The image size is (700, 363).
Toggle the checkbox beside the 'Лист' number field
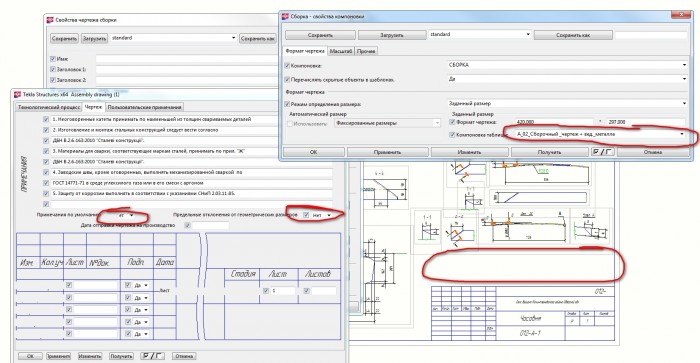266,291
